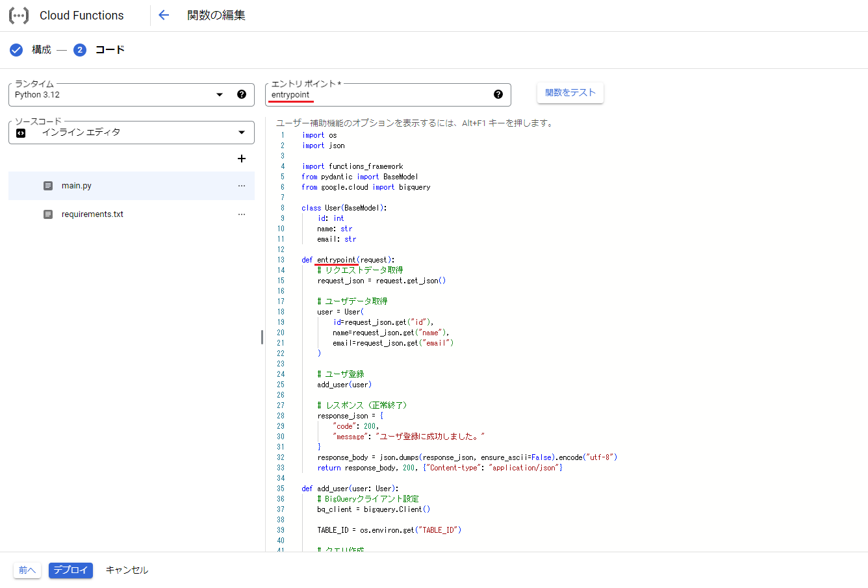Click the 'user = User(' line
Image resolution: width=868 pixels, height=588 pixels.
pyautogui.click(x=340, y=312)
